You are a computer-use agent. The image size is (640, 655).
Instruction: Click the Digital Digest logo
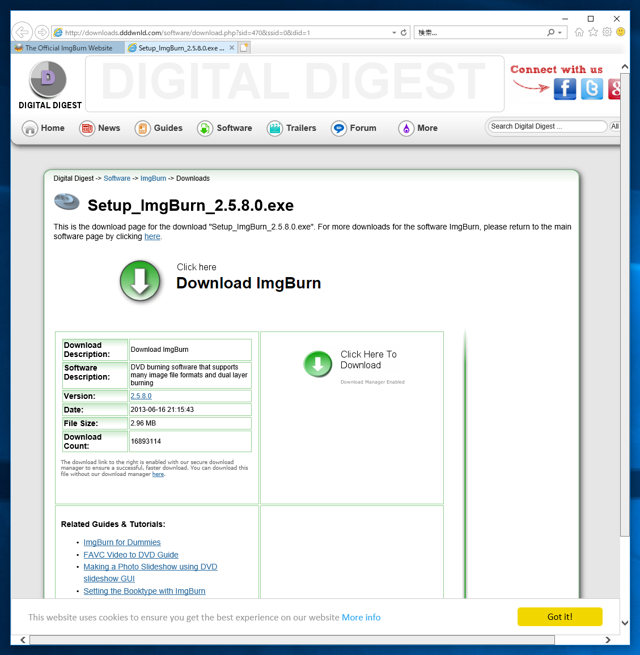(50, 86)
